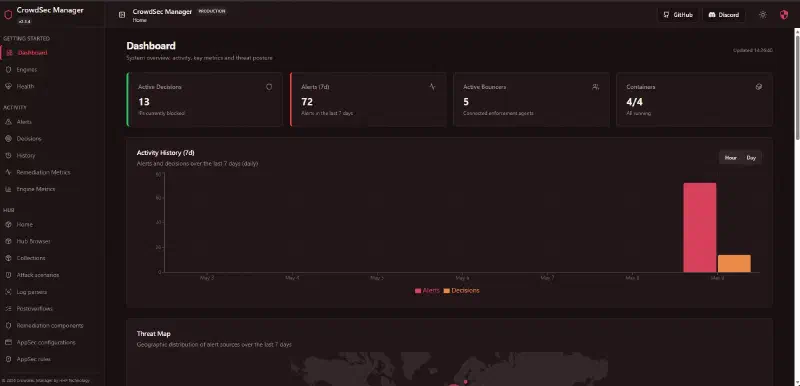Click 'Connected enforcement agents' text
Screen dimensions: 800x386
(498, 113)
